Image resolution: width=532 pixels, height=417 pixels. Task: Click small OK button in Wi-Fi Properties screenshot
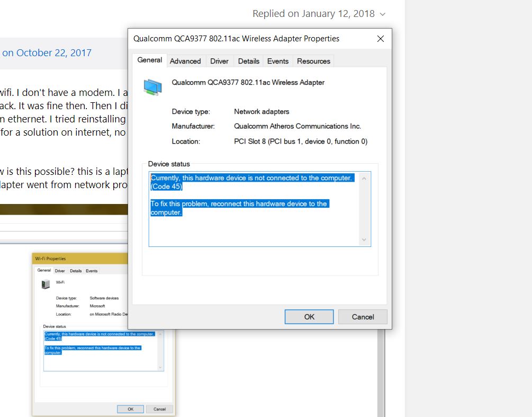(131, 409)
